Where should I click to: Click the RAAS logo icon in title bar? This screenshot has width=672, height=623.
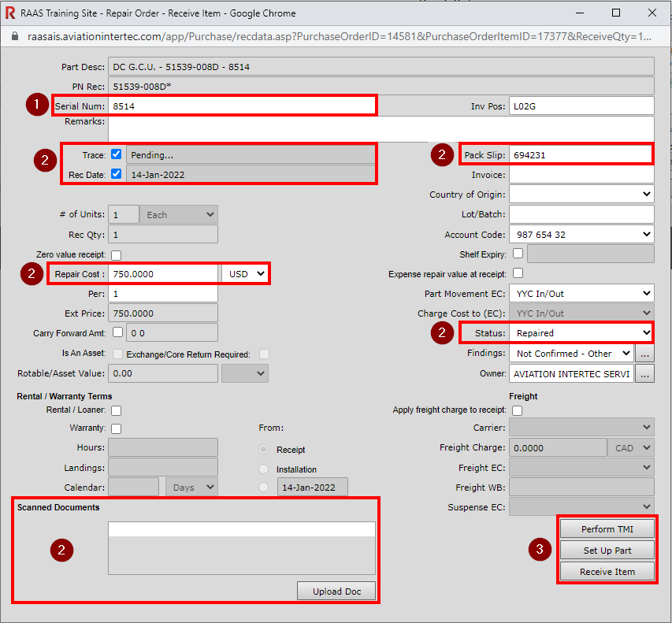click(10, 13)
